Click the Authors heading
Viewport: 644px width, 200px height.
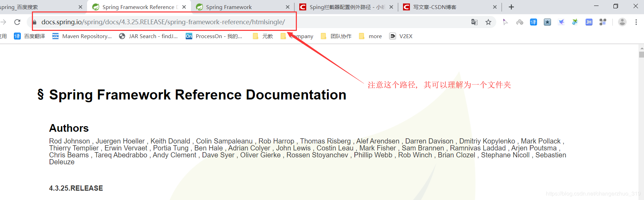pos(69,128)
